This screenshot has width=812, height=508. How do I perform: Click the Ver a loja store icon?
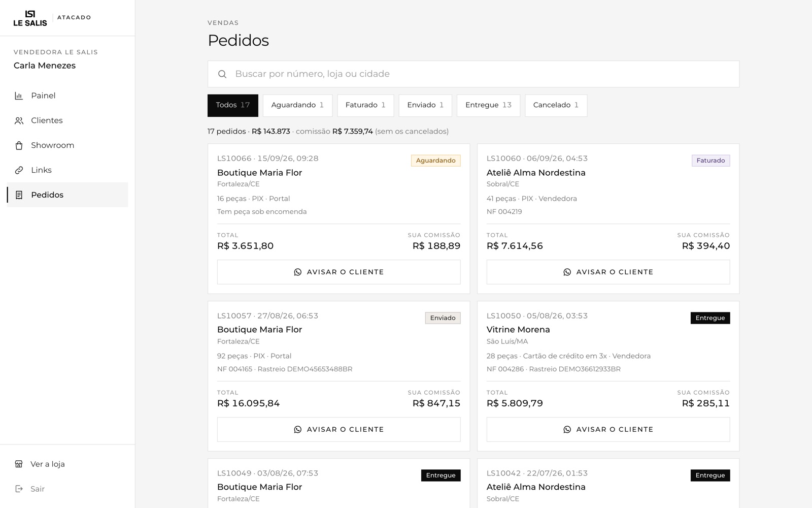(x=19, y=464)
